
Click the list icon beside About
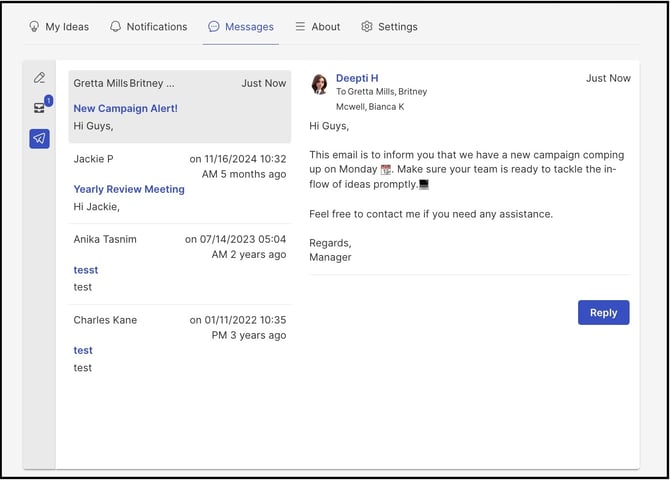(300, 27)
